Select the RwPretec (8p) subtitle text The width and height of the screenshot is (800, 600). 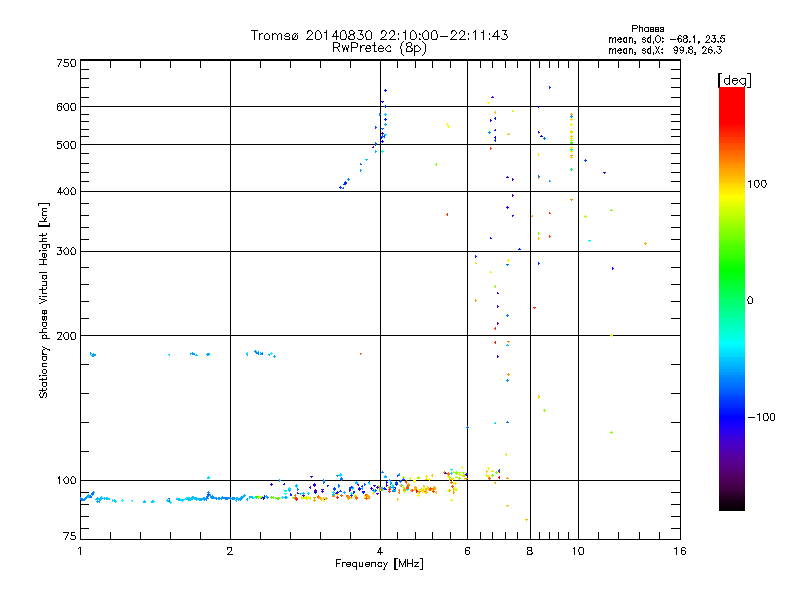tap(379, 47)
